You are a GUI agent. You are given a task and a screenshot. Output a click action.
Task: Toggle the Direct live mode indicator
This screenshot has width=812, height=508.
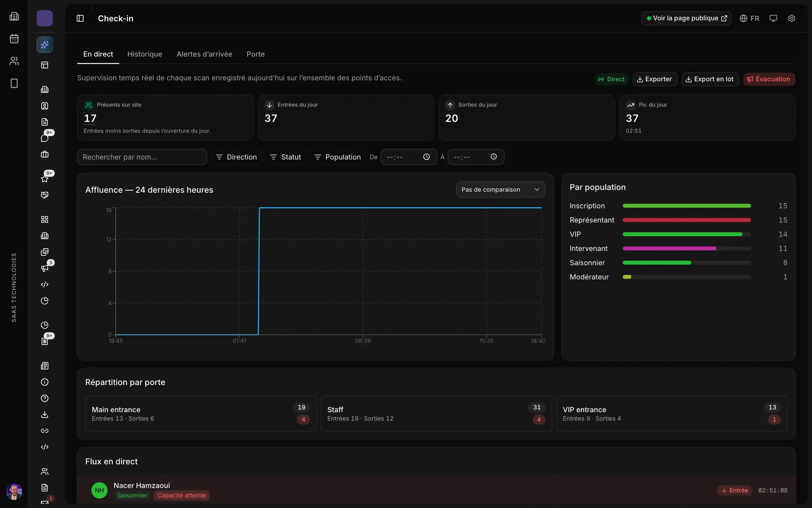pyautogui.click(x=611, y=79)
